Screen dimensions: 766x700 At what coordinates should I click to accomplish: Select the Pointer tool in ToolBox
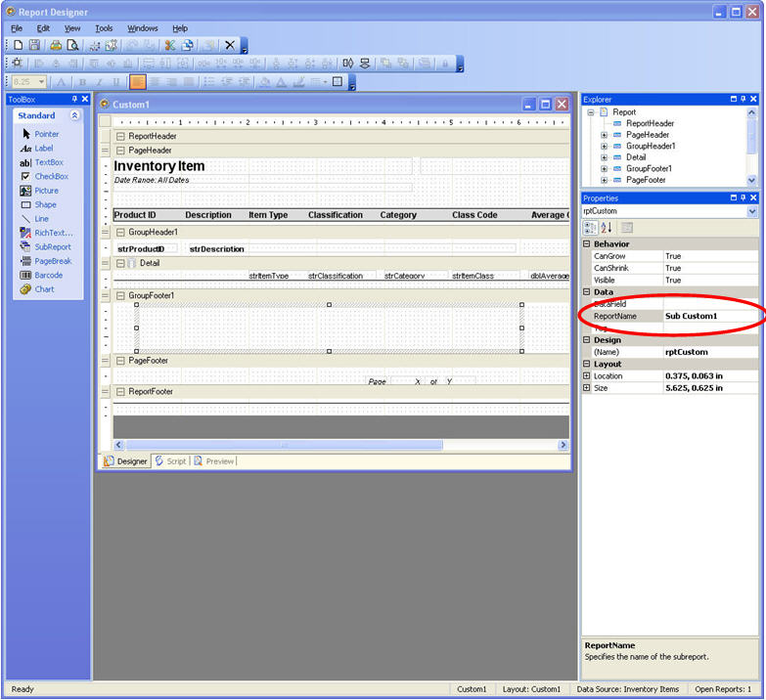coord(46,134)
